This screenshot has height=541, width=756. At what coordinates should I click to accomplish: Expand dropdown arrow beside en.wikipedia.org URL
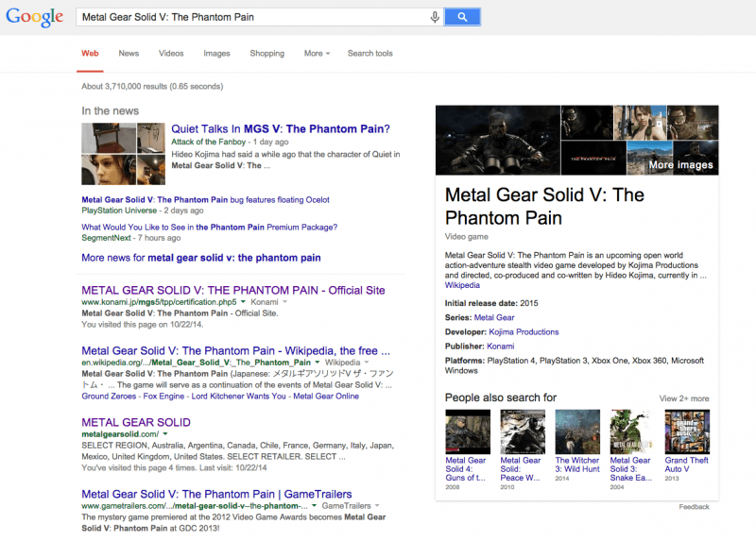click(318, 363)
